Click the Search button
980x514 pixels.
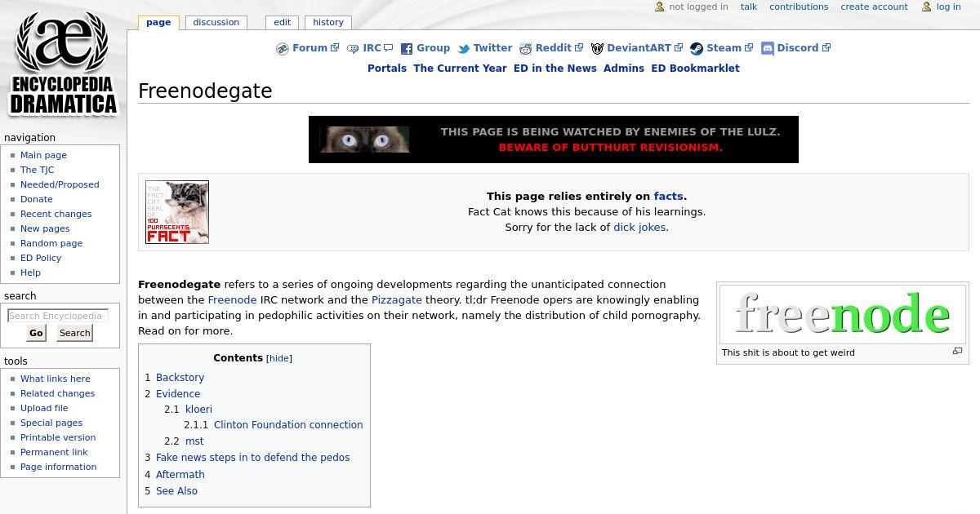pyautogui.click(x=75, y=333)
